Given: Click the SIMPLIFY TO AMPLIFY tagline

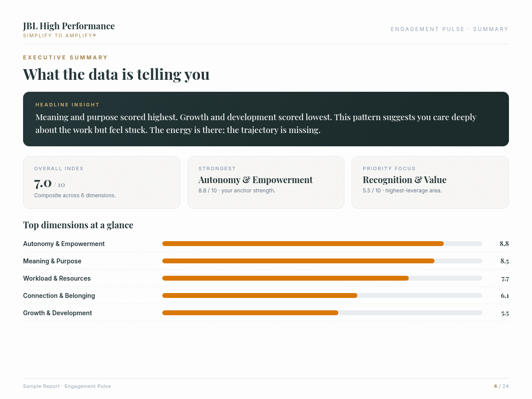Looking at the screenshot, I should (x=60, y=35).
